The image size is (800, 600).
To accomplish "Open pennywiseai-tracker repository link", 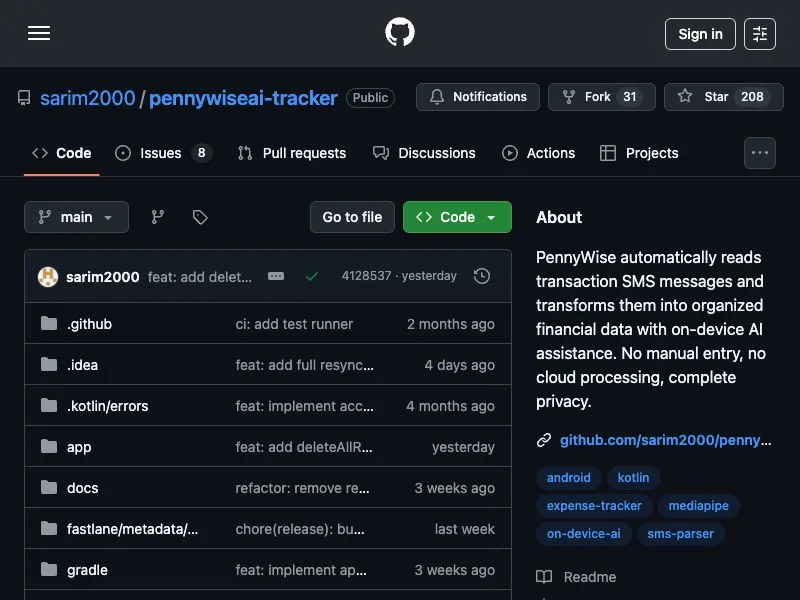I will click(243, 98).
